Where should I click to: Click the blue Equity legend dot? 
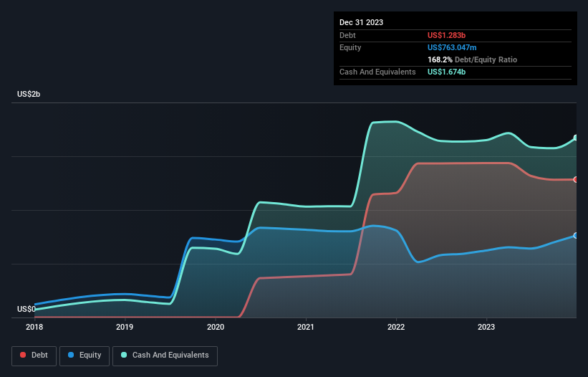pos(71,355)
